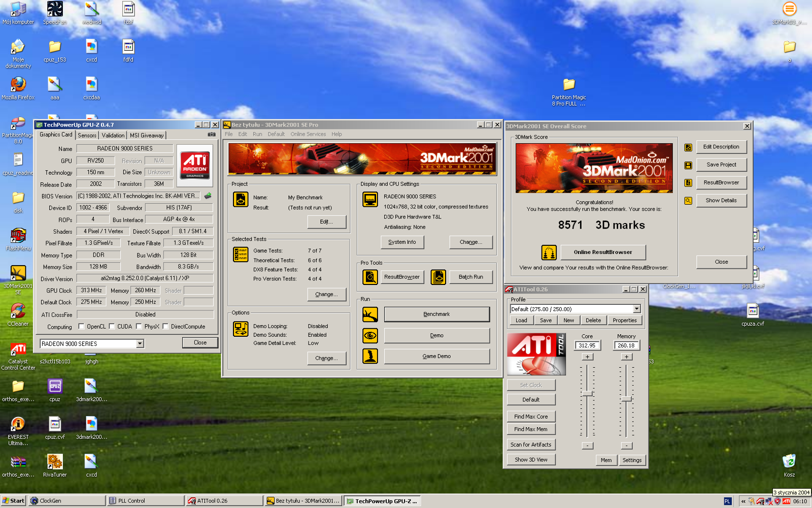Click the Windows Start button
This screenshot has width=812, height=508.
click(x=13, y=501)
